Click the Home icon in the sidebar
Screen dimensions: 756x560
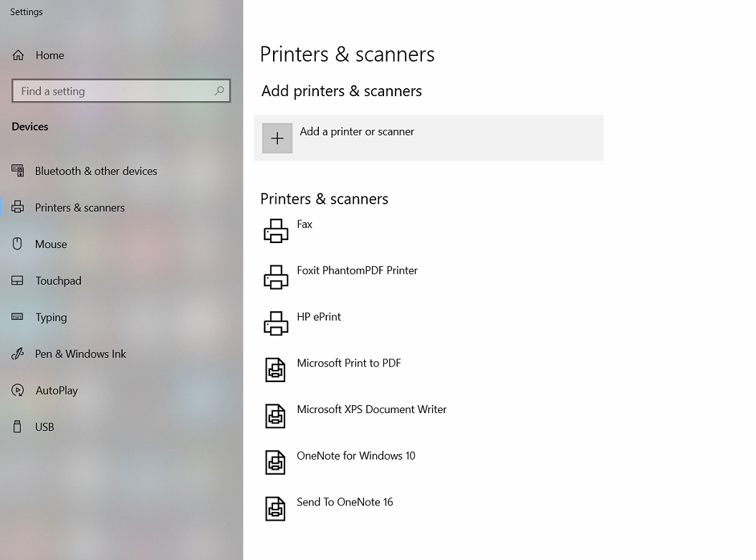(18, 55)
